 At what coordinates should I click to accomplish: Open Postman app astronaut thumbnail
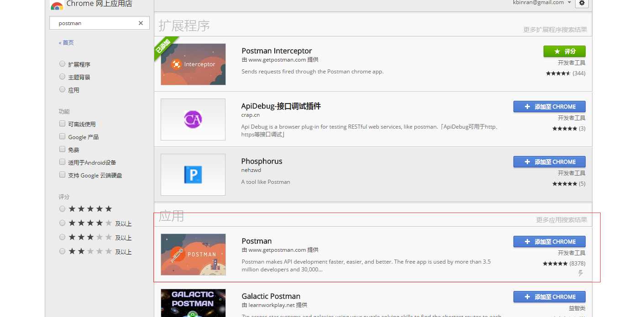(193, 255)
